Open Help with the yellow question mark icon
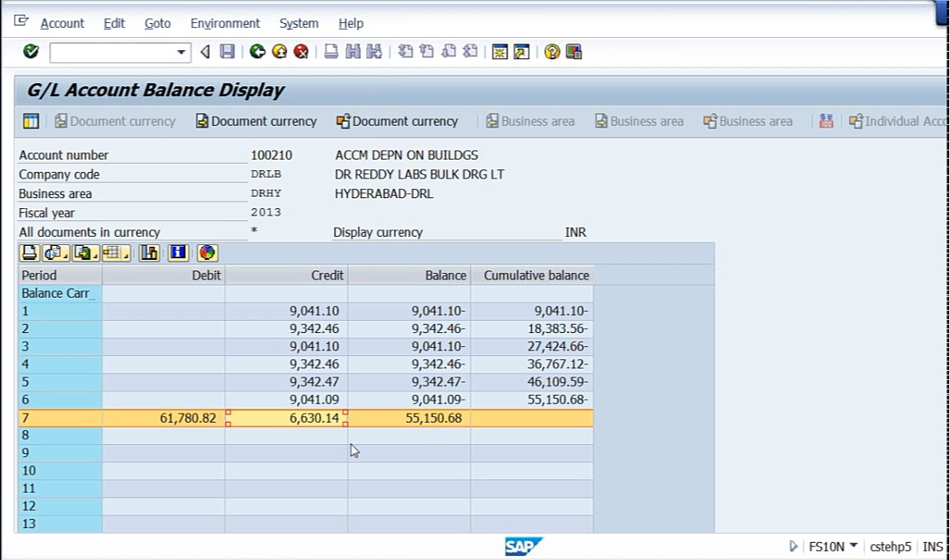This screenshot has height=560, width=949. click(552, 52)
